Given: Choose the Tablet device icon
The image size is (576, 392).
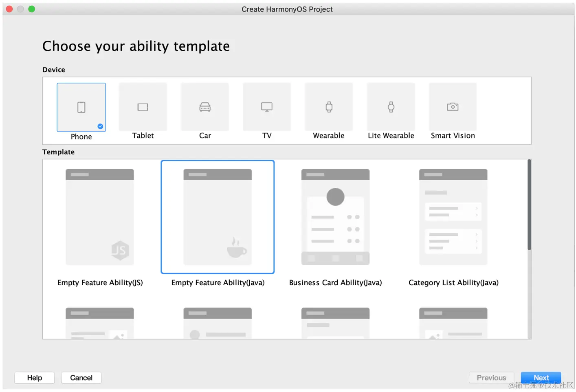Looking at the screenshot, I should (143, 107).
